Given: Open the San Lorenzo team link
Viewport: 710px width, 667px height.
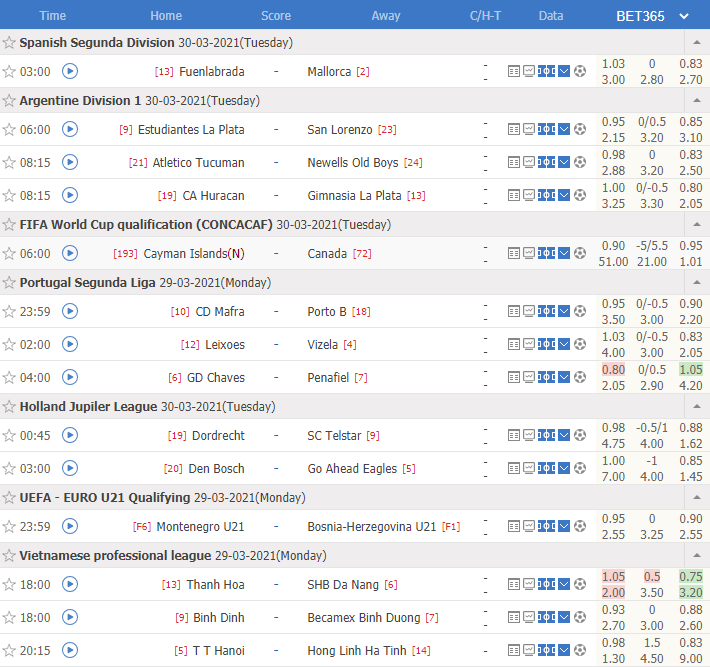Looking at the screenshot, I should click(x=340, y=130).
